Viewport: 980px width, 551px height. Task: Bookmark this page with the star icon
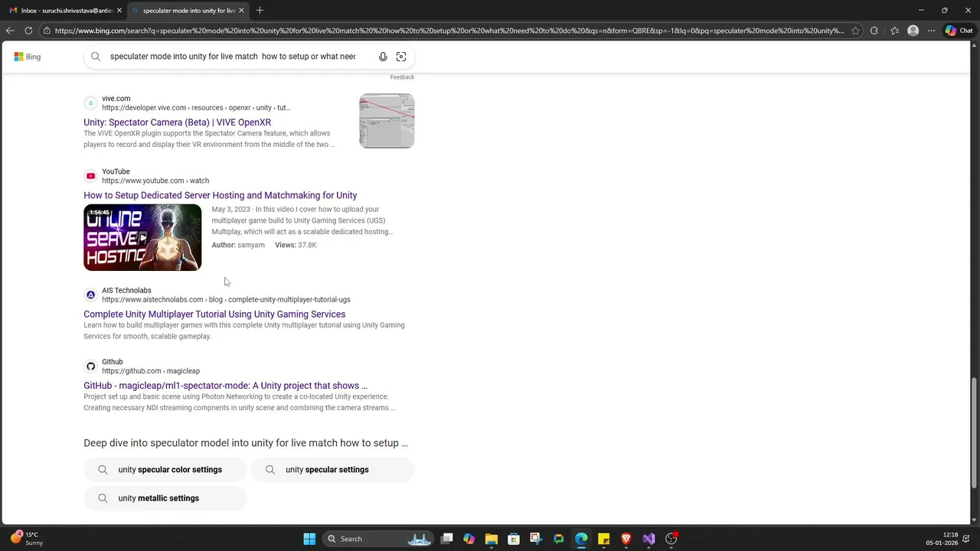[855, 31]
